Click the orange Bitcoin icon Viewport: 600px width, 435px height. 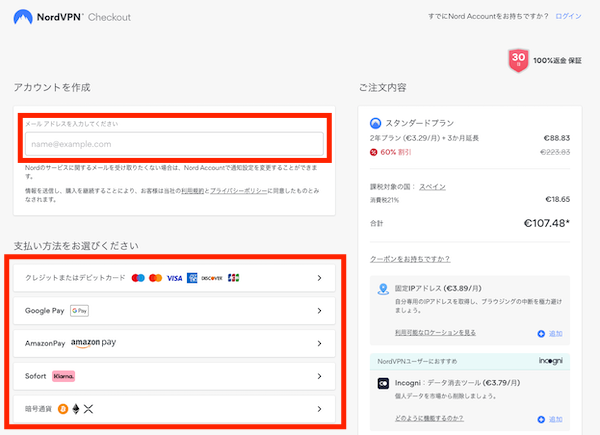point(63,409)
